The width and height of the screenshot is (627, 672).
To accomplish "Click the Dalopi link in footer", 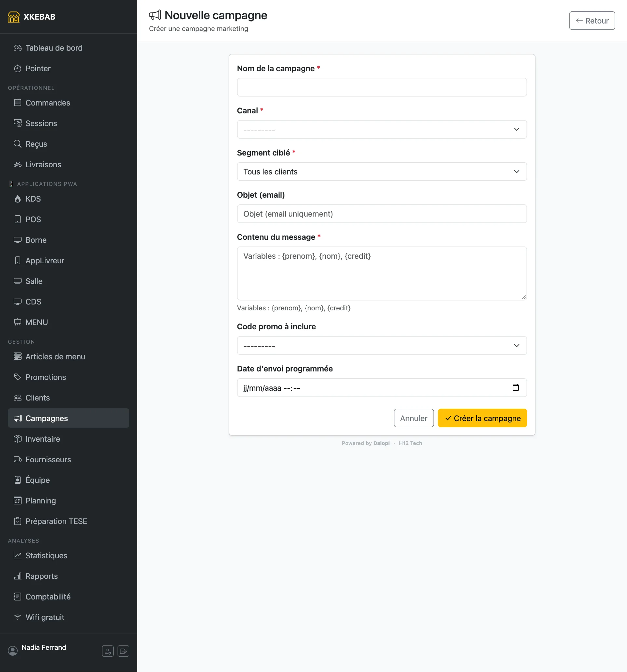I will [381, 443].
